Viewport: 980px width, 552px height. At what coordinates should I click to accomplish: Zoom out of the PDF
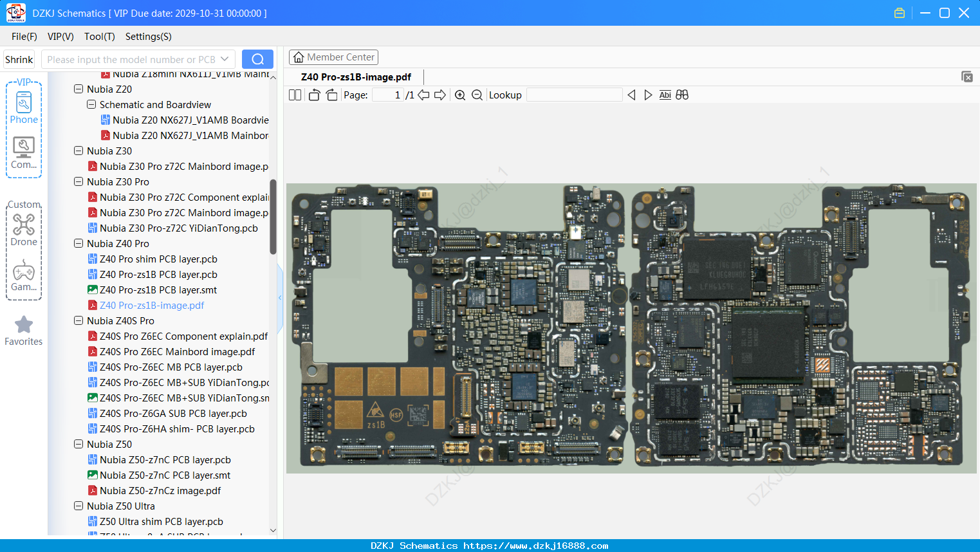(x=477, y=95)
